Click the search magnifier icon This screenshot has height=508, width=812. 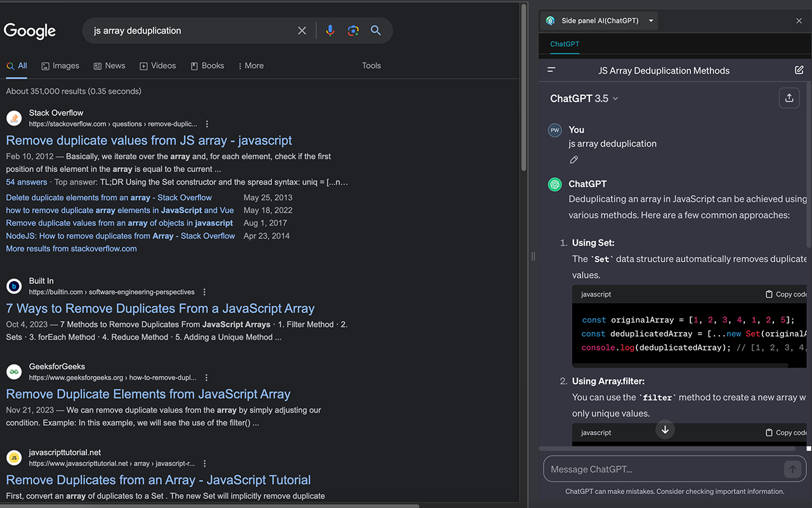(376, 30)
